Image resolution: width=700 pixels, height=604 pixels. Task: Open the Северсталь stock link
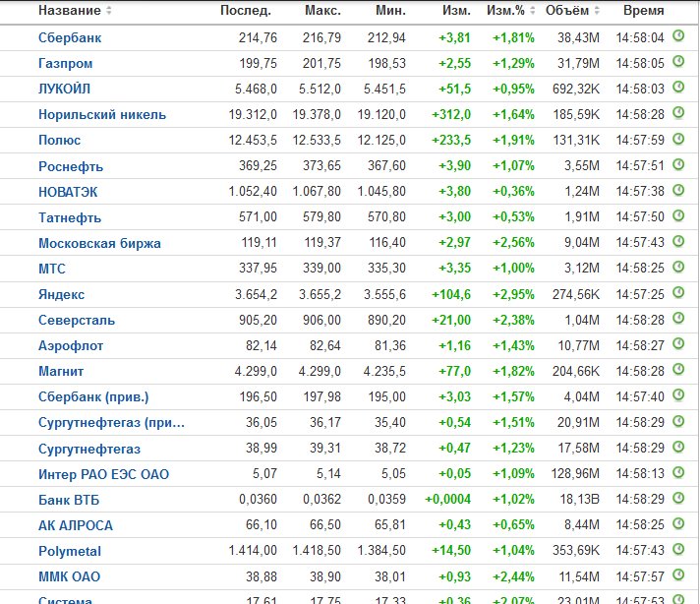[77, 321]
